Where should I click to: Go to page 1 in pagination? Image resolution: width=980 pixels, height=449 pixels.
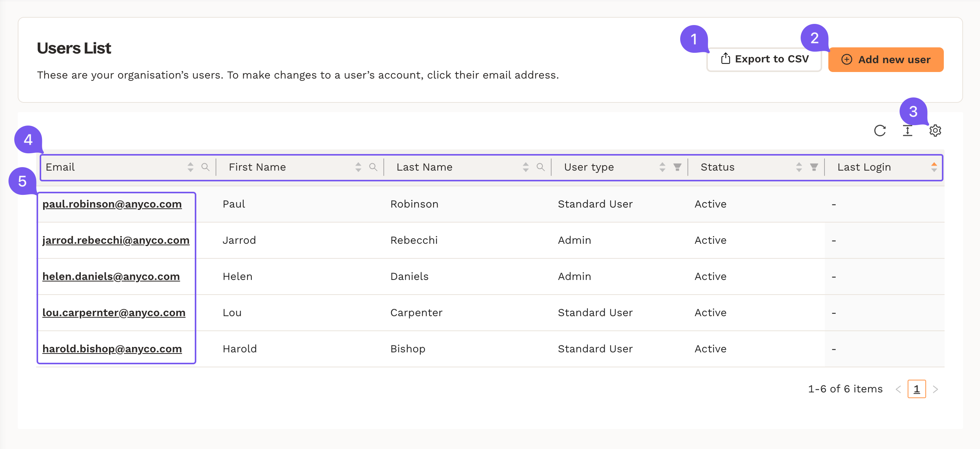pos(916,389)
